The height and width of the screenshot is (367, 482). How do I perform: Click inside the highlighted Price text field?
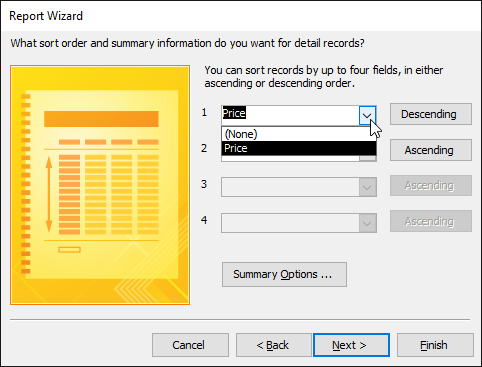click(290, 115)
